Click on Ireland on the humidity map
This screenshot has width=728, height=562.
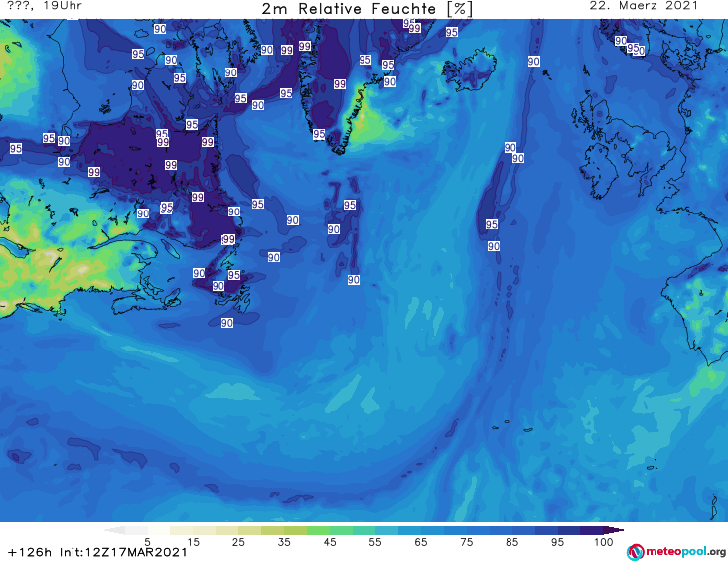[600, 172]
